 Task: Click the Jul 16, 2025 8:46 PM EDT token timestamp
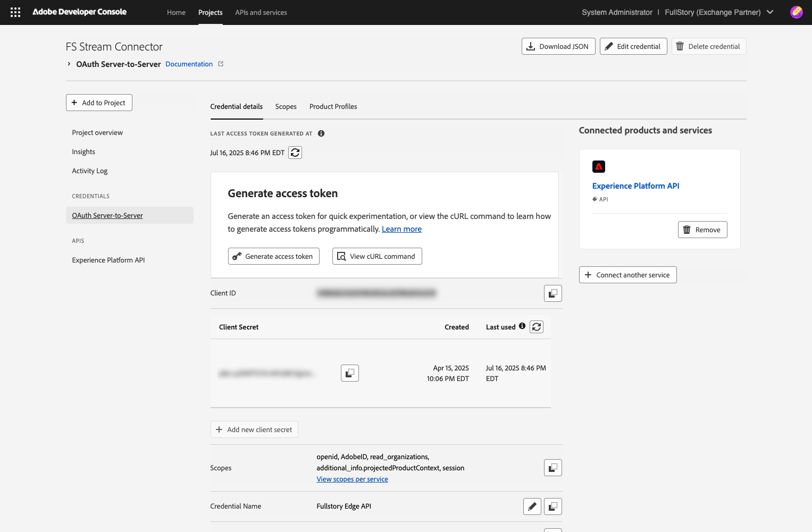pyautogui.click(x=247, y=153)
